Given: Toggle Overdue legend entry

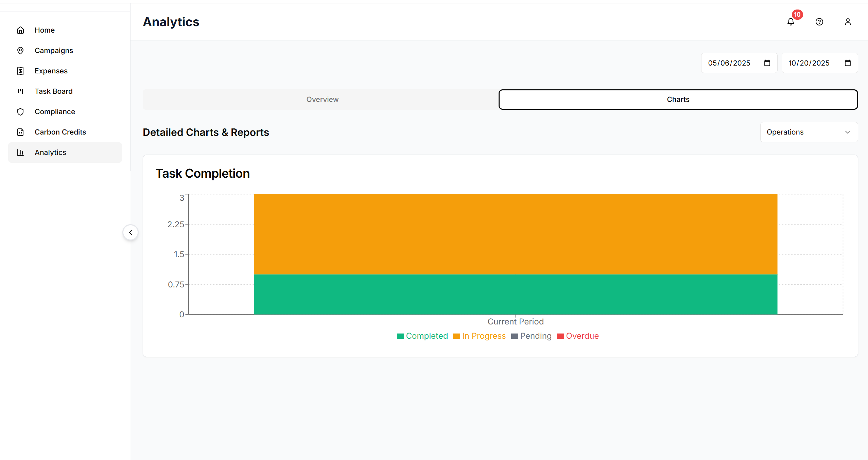Looking at the screenshot, I should click(578, 336).
